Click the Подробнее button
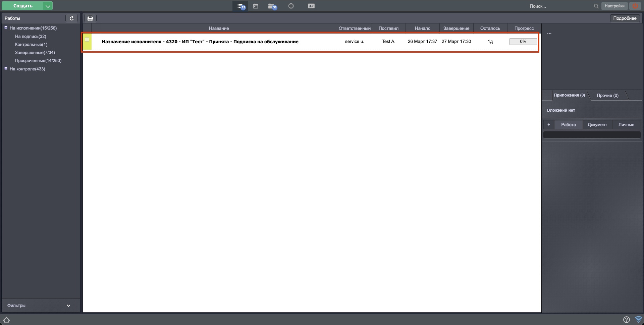Viewport: 644px width, 325px height. (x=625, y=18)
